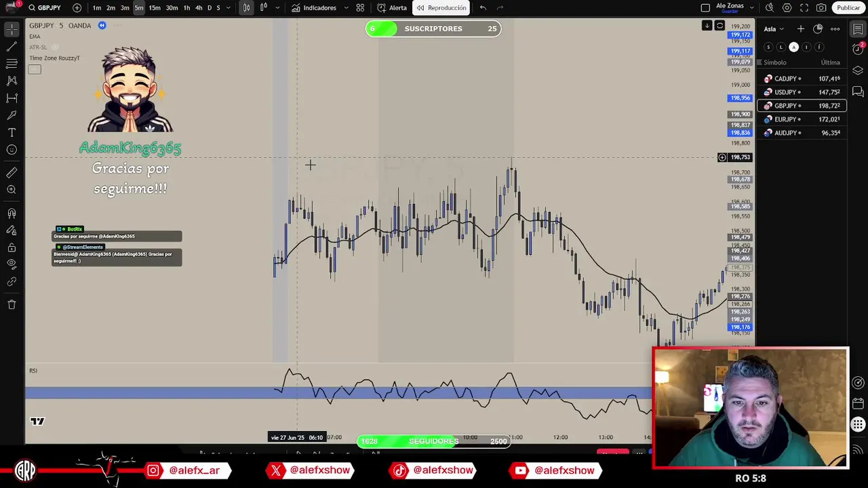Expand the chart style dropdown arrow
The image size is (868, 488).
(x=277, y=8)
